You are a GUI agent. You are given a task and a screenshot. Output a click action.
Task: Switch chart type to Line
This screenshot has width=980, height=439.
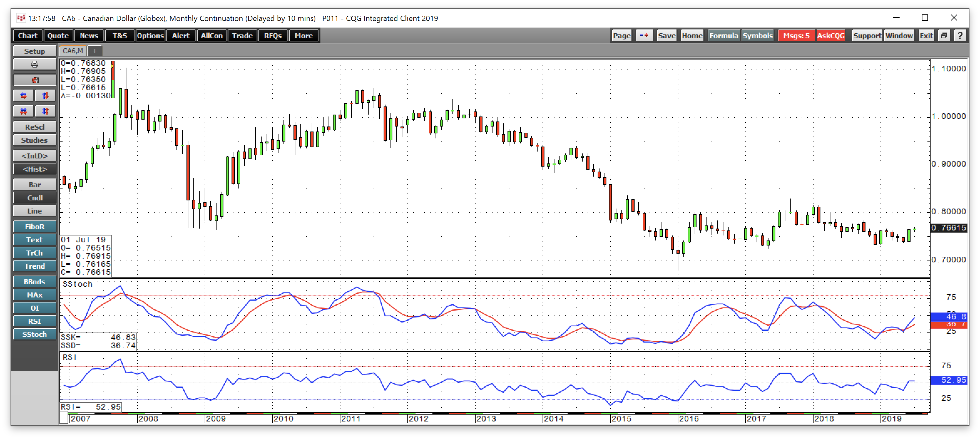[x=35, y=211]
